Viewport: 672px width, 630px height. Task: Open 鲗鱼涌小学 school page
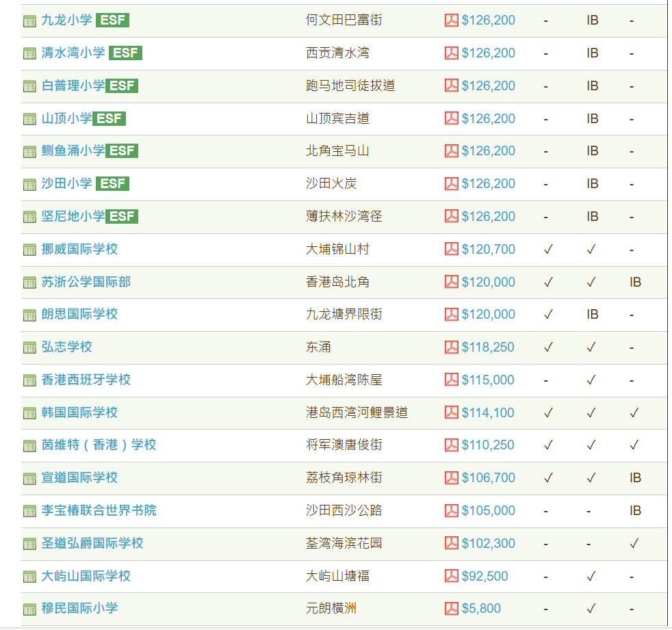coord(73,150)
